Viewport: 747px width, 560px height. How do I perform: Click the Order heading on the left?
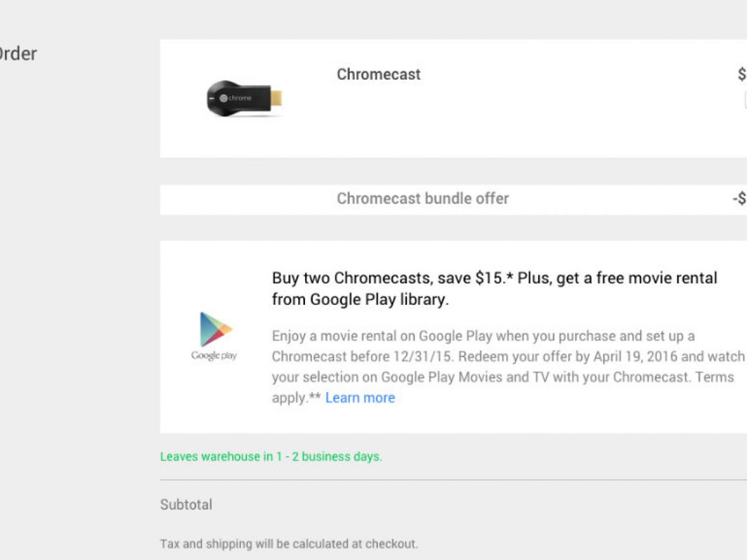[17, 54]
